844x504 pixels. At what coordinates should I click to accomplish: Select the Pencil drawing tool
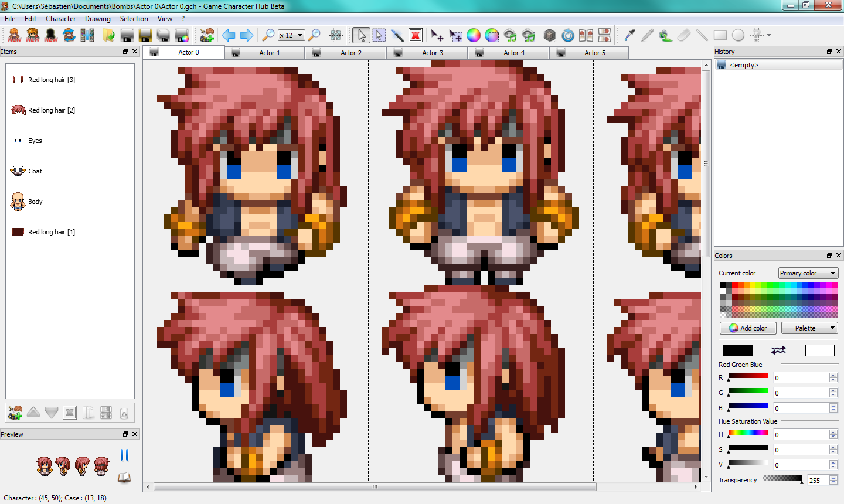(647, 35)
